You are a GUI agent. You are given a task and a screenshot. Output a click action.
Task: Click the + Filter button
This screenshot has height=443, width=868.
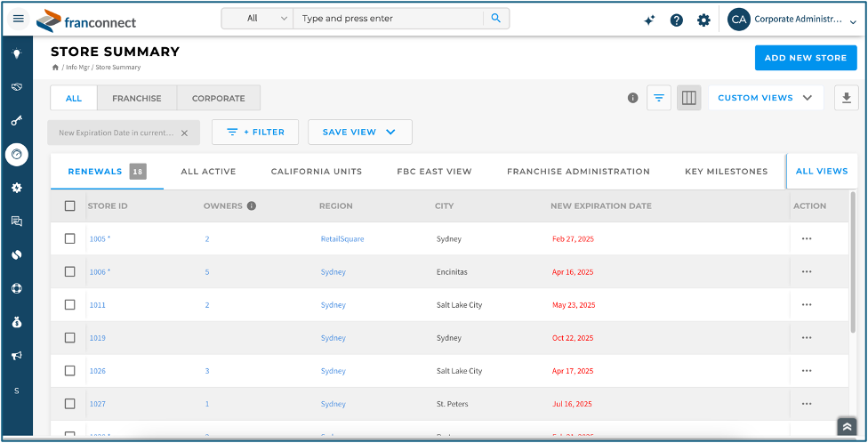pyautogui.click(x=255, y=133)
